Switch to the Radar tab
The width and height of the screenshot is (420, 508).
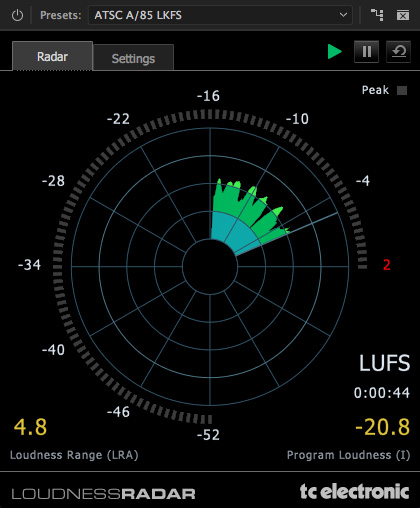point(52,56)
